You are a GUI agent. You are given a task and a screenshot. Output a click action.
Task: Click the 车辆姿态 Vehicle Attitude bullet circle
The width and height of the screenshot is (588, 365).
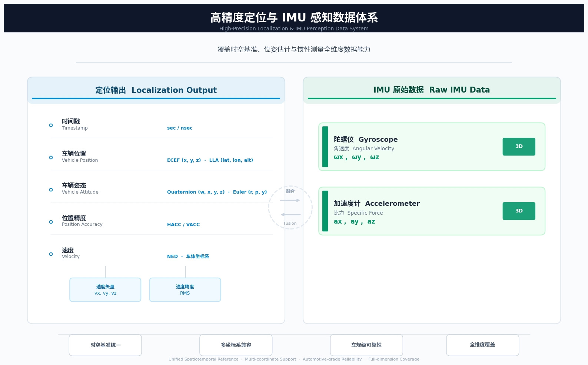[x=51, y=190]
